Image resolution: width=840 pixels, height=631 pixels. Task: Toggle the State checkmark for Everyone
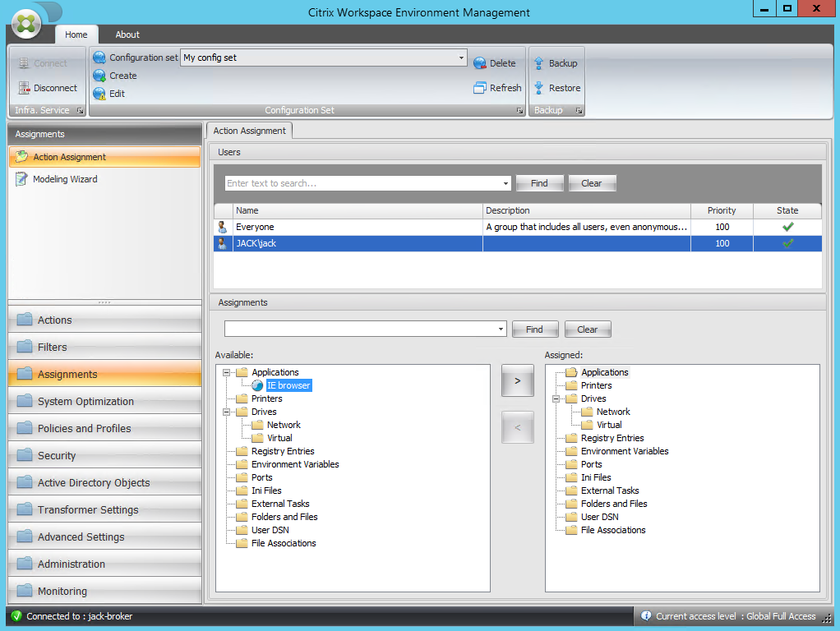pos(786,226)
